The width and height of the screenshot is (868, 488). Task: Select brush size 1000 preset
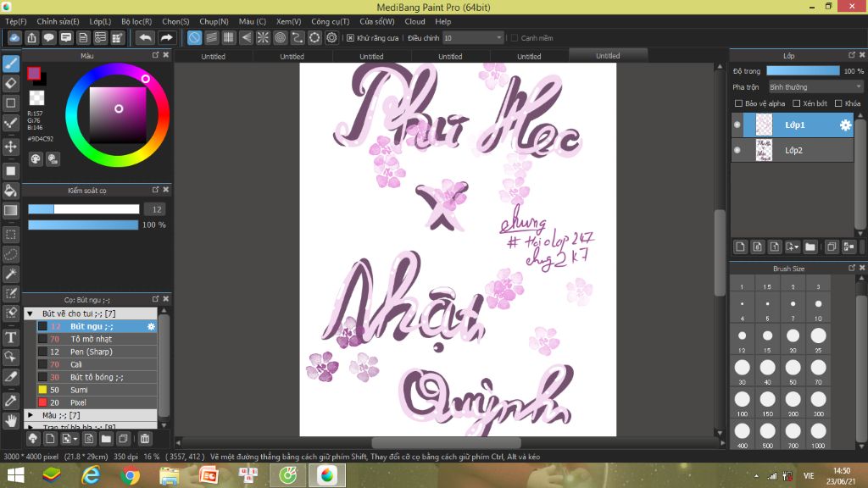click(818, 435)
